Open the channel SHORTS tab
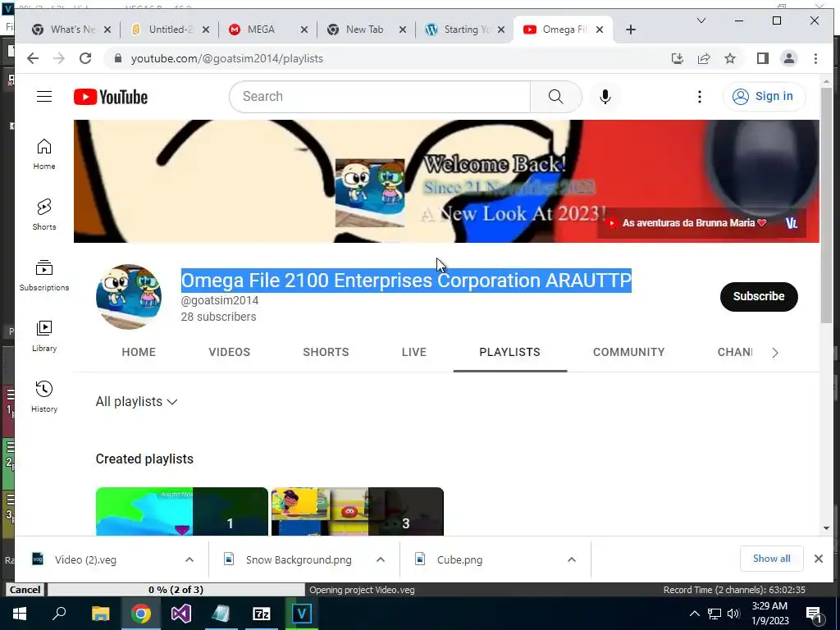 point(326,352)
